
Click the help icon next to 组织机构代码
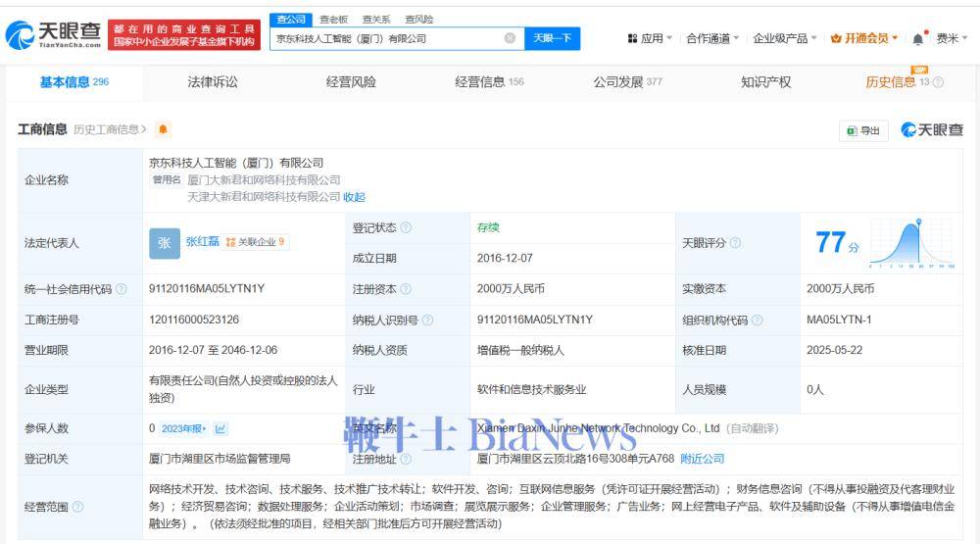[x=757, y=321]
